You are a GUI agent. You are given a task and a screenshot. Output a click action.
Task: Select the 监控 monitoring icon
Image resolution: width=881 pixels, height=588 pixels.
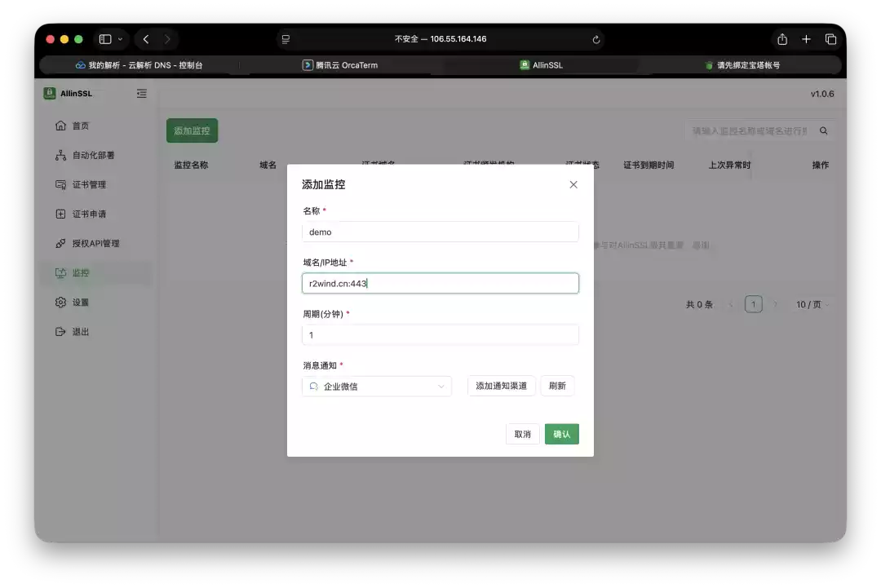pyautogui.click(x=61, y=272)
